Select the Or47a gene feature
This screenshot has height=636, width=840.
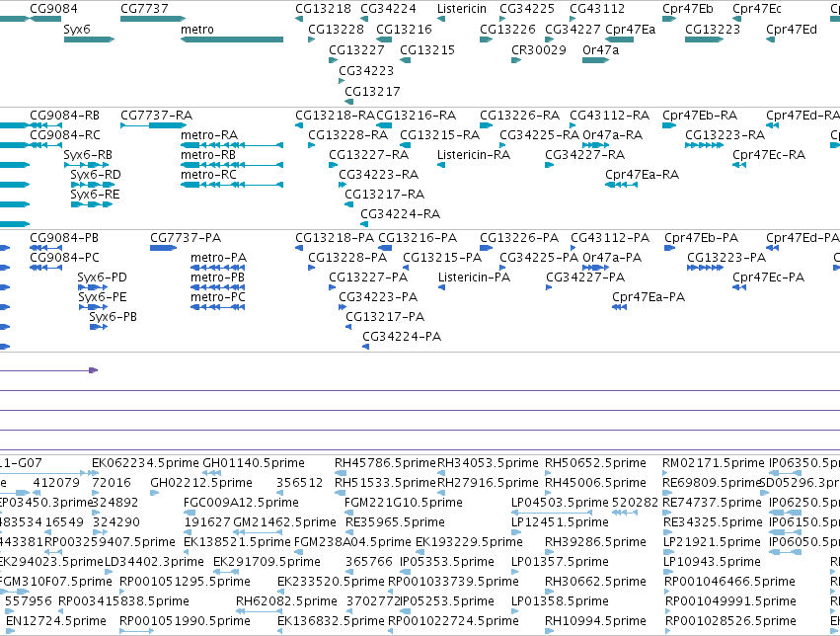tap(596, 60)
